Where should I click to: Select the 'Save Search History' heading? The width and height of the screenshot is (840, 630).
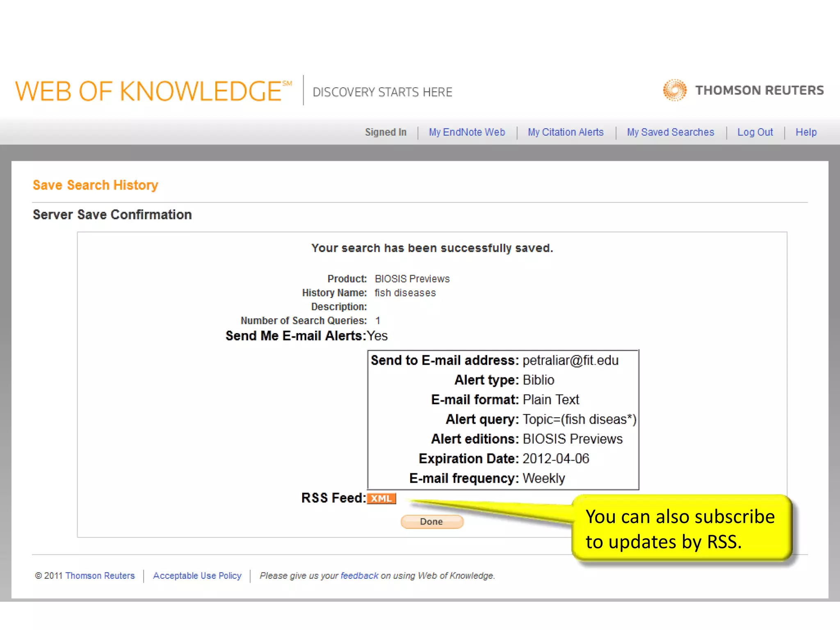95,185
